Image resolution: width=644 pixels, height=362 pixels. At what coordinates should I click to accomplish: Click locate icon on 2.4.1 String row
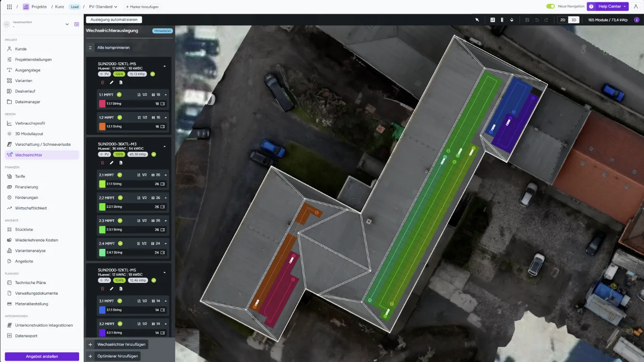pyautogui.click(x=163, y=253)
